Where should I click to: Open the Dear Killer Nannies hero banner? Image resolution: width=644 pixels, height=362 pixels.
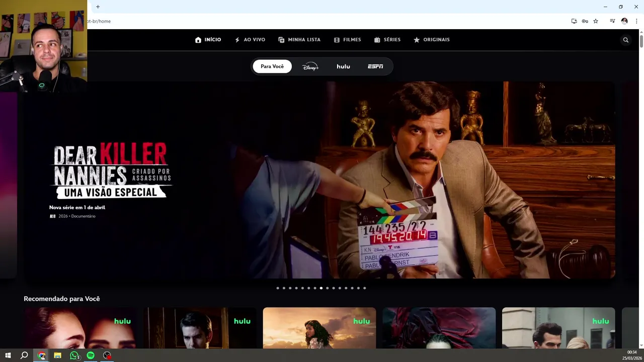(x=320, y=180)
